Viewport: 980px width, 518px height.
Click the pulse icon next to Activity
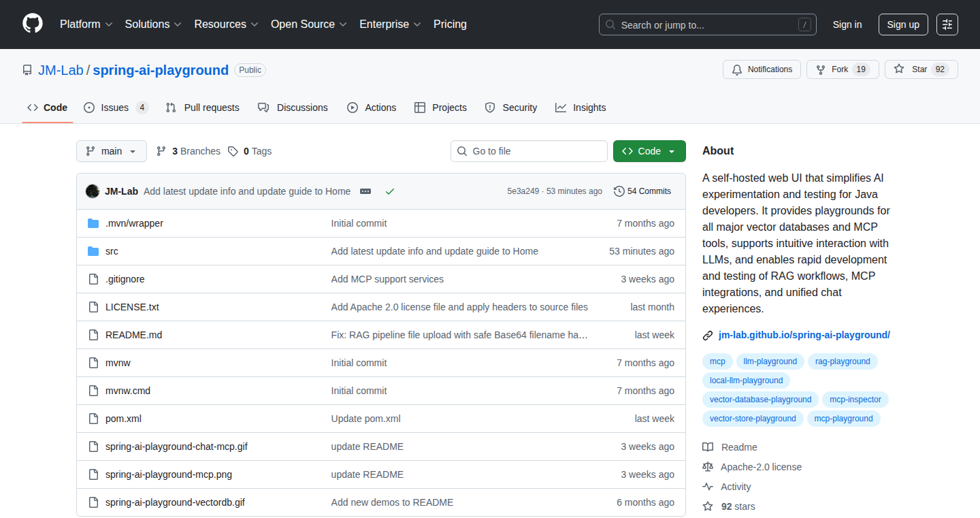tap(708, 487)
